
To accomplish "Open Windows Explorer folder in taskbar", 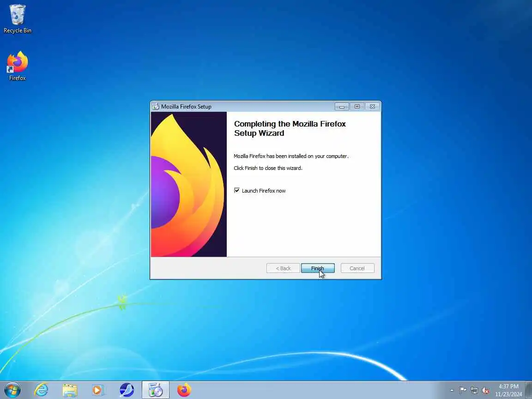I will pyautogui.click(x=70, y=390).
